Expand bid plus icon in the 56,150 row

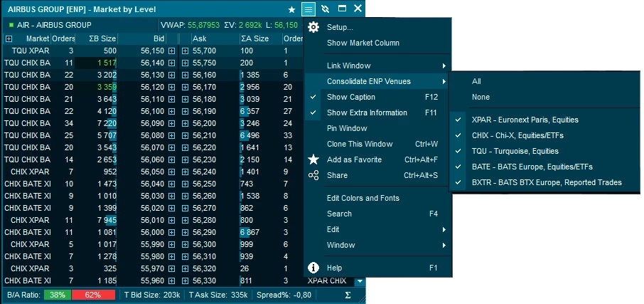[x=172, y=51]
